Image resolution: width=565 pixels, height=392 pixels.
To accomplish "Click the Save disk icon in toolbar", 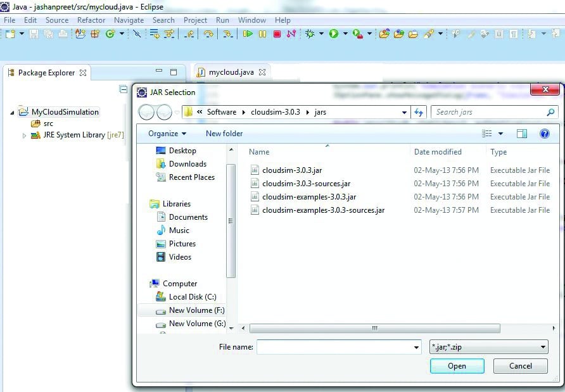I will click(34, 34).
